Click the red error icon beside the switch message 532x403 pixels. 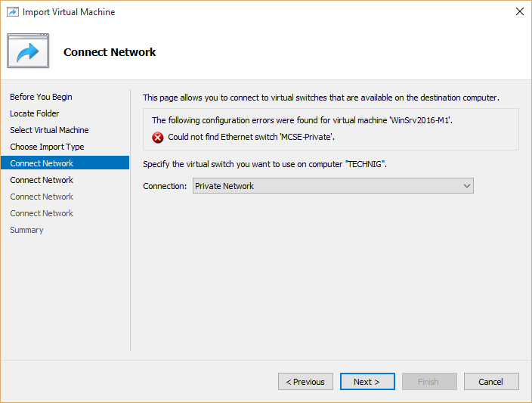pyautogui.click(x=157, y=138)
